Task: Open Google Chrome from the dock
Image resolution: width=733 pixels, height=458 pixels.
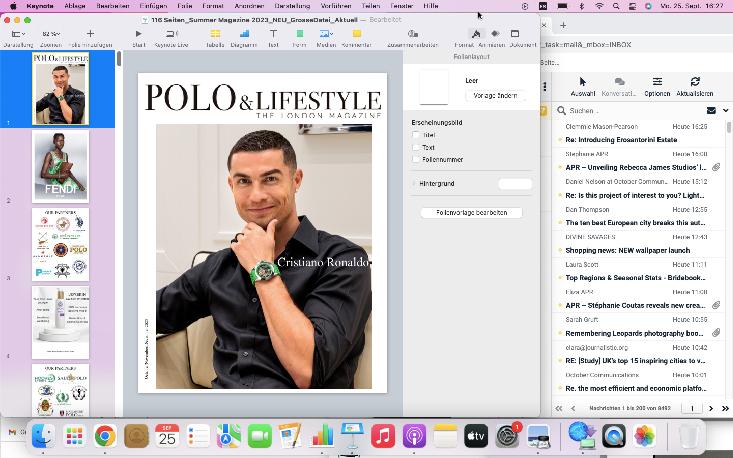Action: 105,436
